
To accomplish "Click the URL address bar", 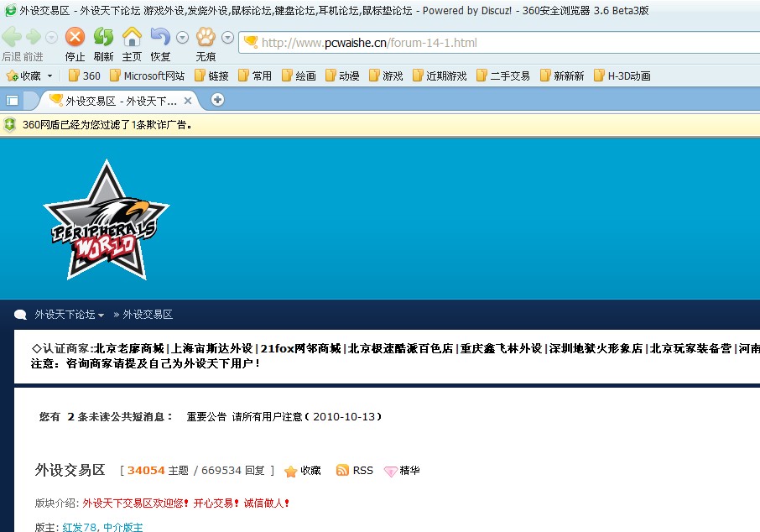I will (x=503, y=42).
